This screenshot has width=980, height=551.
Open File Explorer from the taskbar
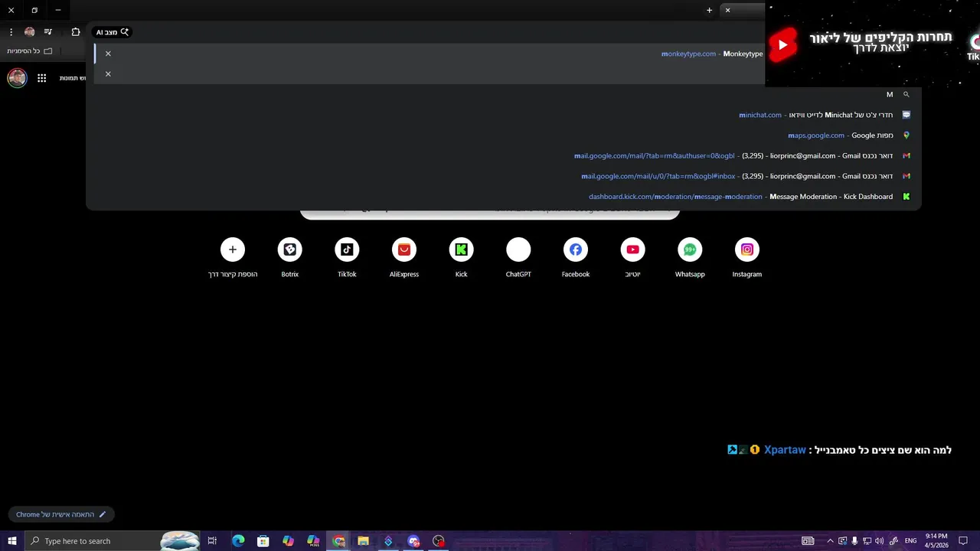pos(363,541)
